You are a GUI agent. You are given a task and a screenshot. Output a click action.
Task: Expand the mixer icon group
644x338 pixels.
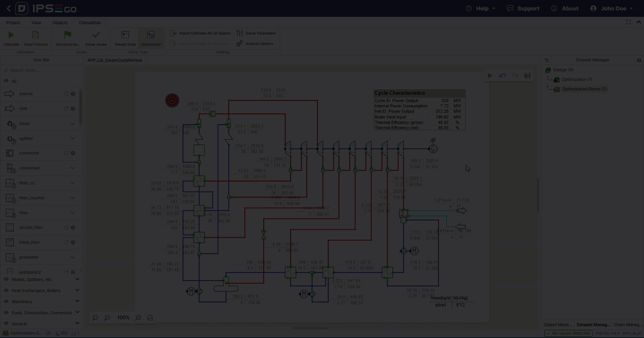(72, 123)
